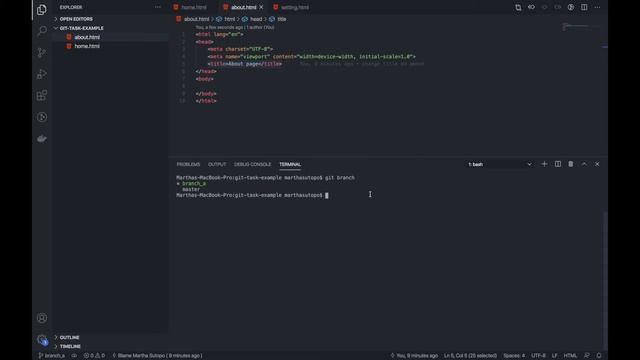Open the Run and Debug view
Viewport: 640px width, 360px height.
42,74
